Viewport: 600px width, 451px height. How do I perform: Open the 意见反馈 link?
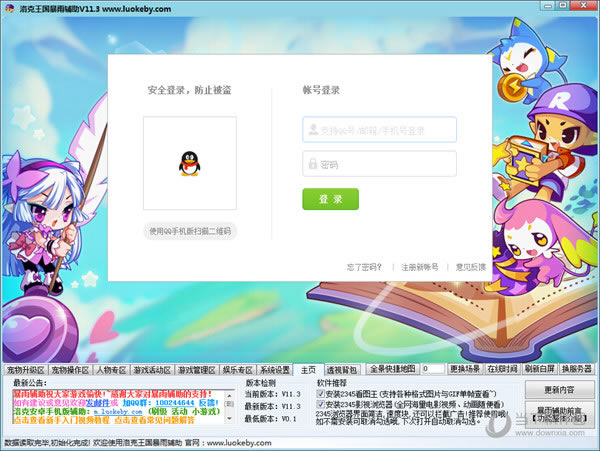coord(471,267)
